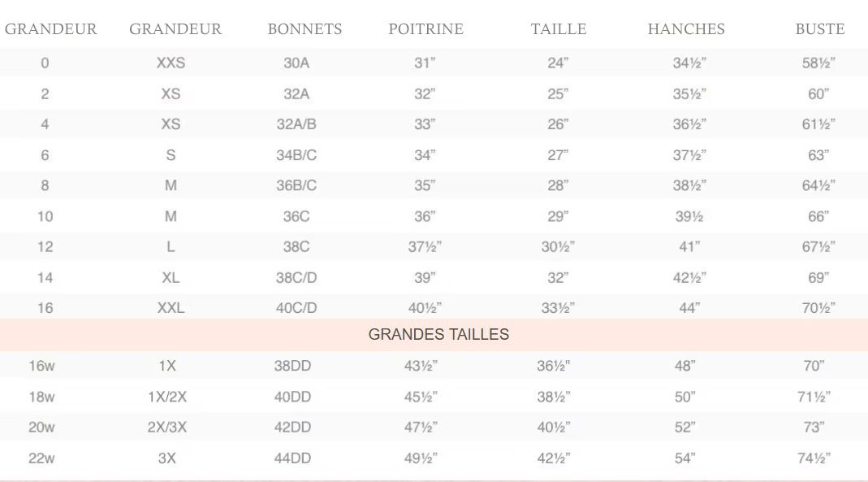Screen dimensions: 868x482
Task: Select the 58½" buste value
Action: (x=818, y=63)
